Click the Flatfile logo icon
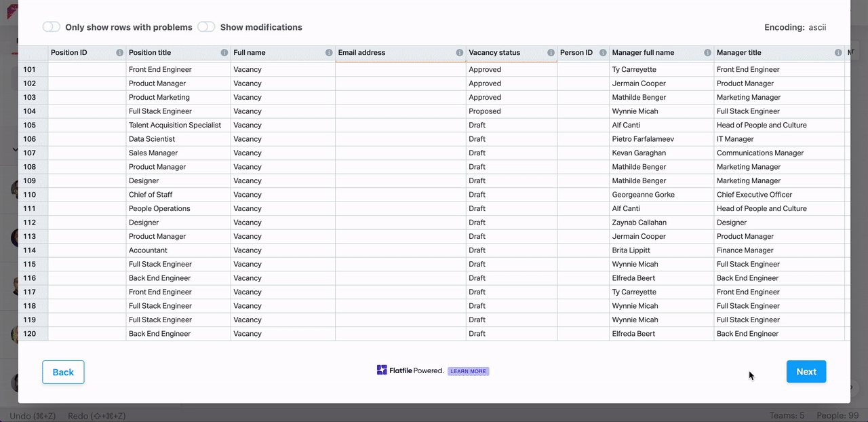This screenshot has width=868, height=422. [382, 370]
